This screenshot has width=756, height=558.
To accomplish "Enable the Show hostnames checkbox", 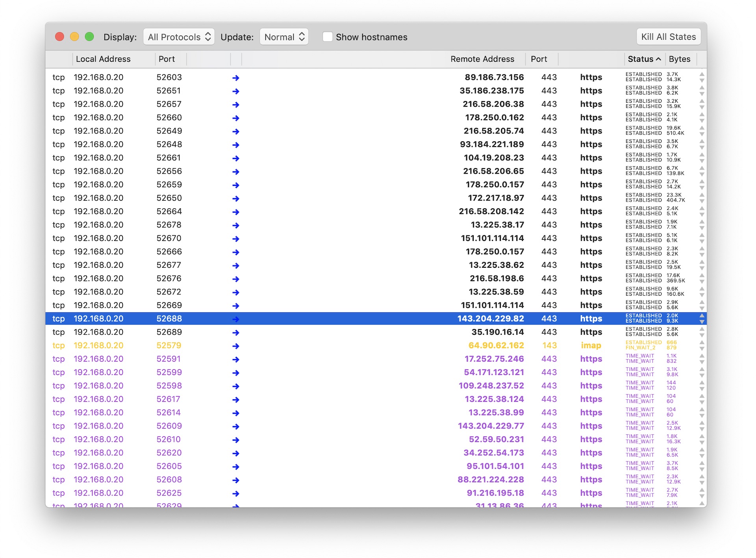I will point(327,37).
